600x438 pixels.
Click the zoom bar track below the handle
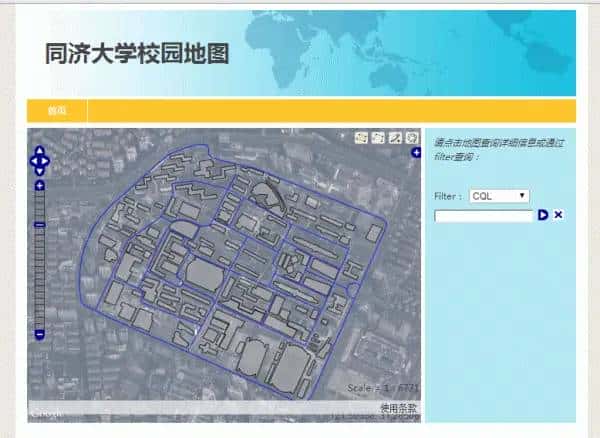pyautogui.click(x=39, y=278)
